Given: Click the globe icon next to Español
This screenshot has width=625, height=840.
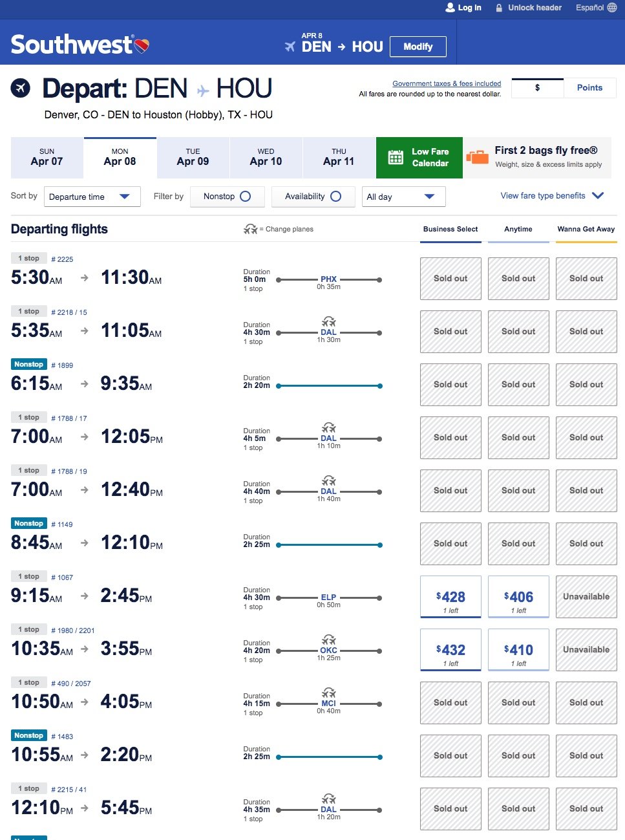Looking at the screenshot, I should click(x=612, y=8).
